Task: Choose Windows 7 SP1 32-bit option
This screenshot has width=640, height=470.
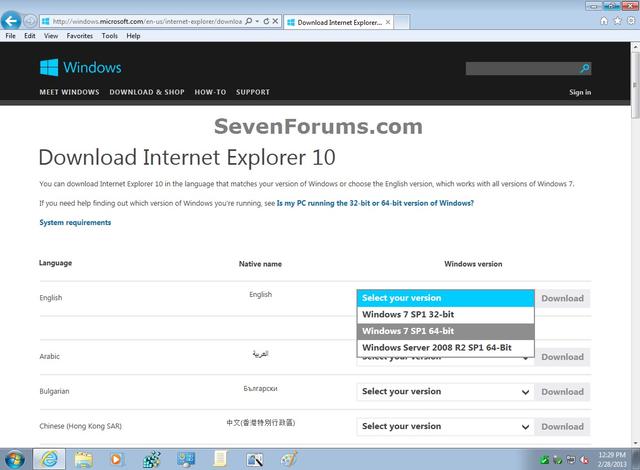Action: pyautogui.click(x=445, y=315)
